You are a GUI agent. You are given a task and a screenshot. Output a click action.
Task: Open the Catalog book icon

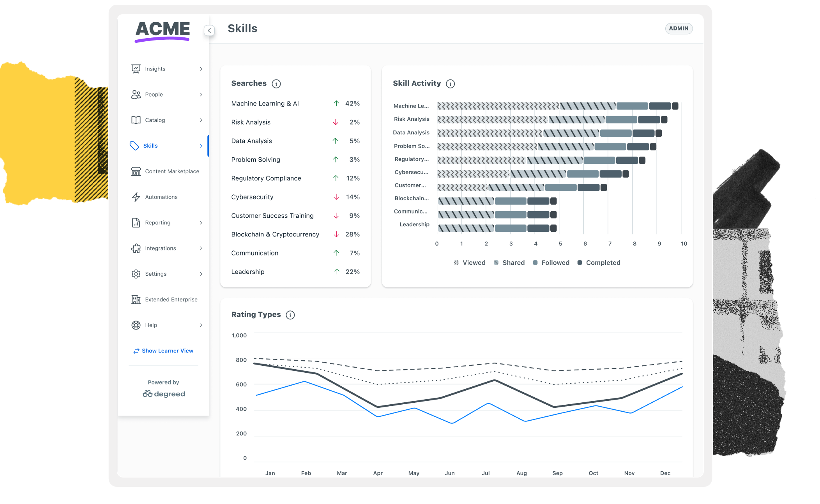pyautogui.click(x=136, y=120)
